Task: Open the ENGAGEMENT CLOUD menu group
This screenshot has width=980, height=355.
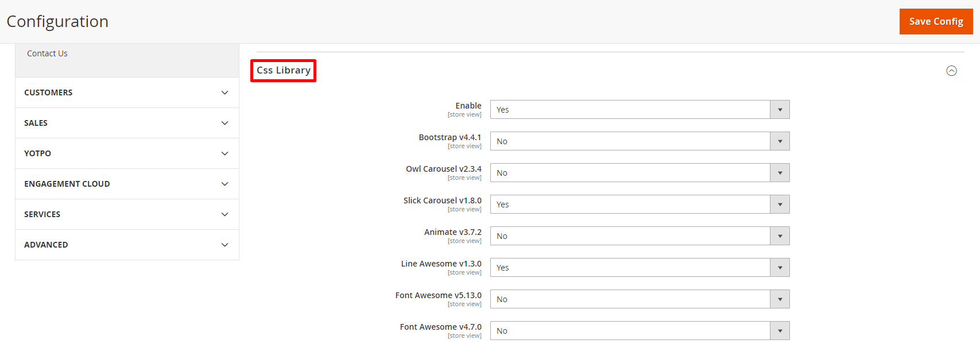Action: (67, 184)
